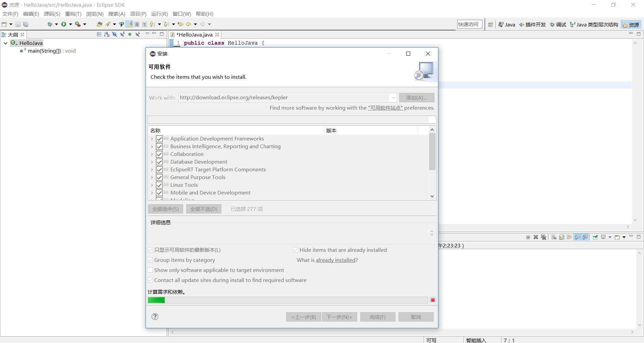Image resolution: width=644 pixels, height=343 pixels.
Task: Open the 可用软件站点 preferences link
Action: click(385, 108)
